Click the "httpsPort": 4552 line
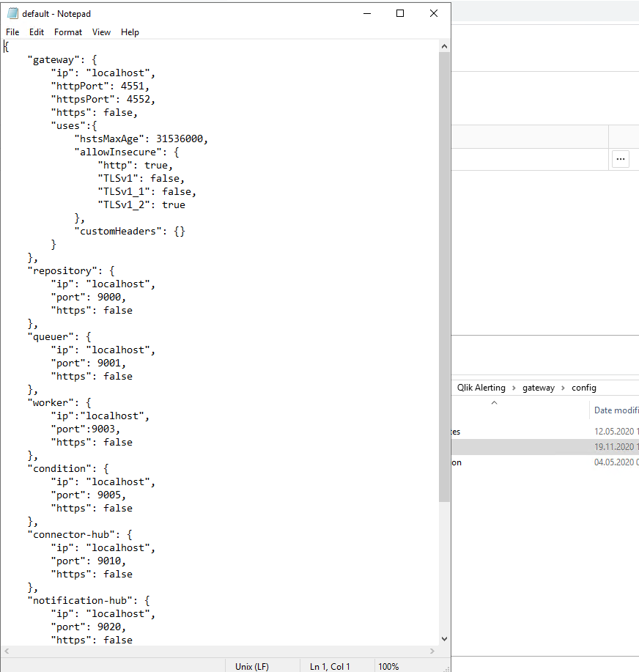Screen dimensions: 639x672 103,100
